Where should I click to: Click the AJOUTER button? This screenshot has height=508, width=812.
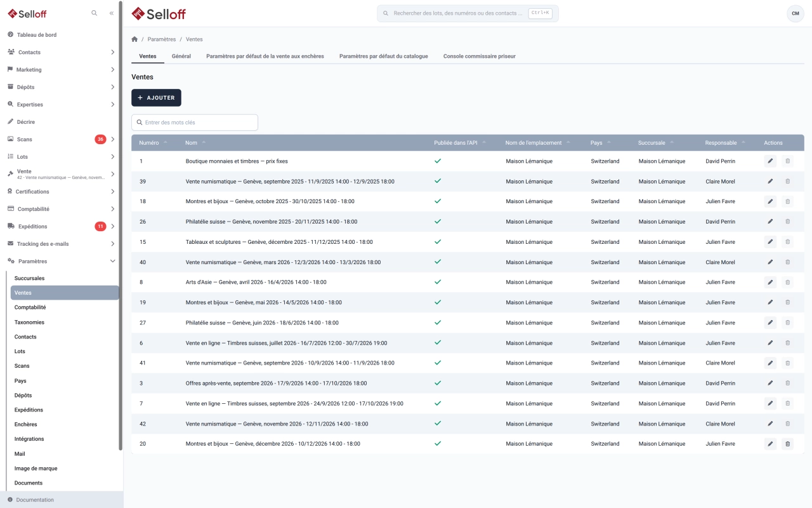[x=156, y=98]
